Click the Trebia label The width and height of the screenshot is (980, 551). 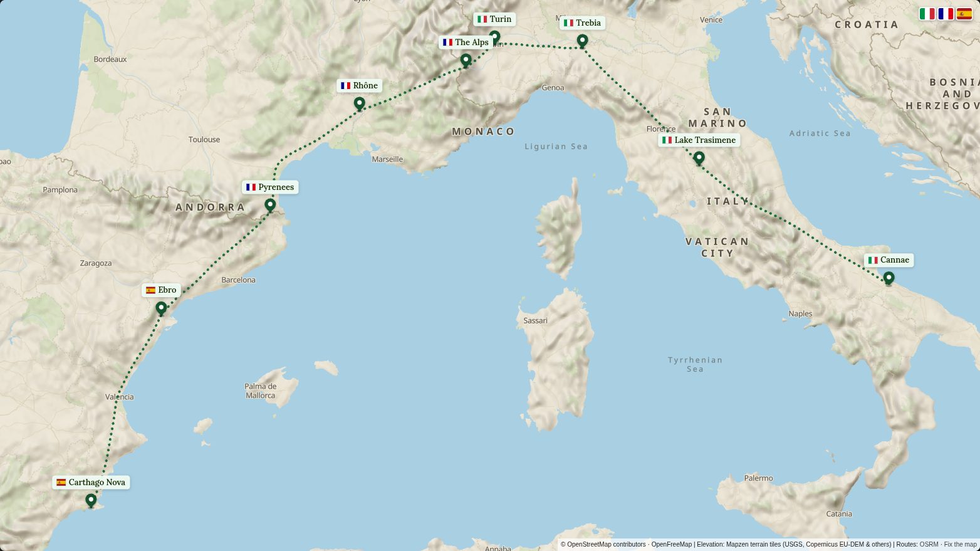582,23
